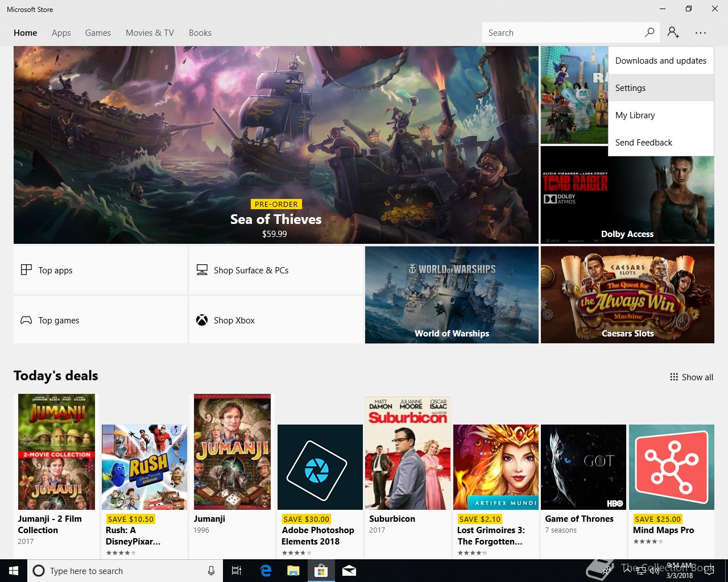728x582 pixels.
Task: Click the Microsoft Store taskbar icon
Action: (x=321, y=571)
